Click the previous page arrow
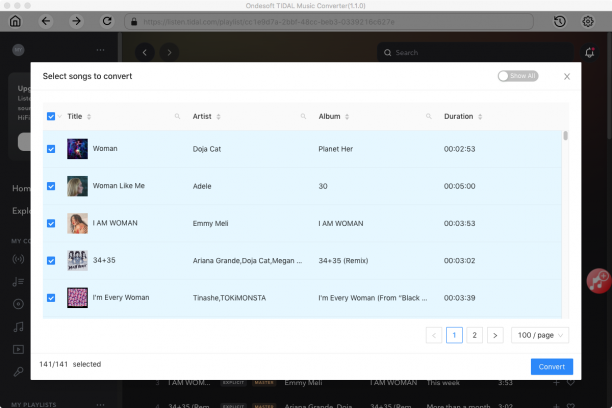Screen dimensions: 612x408 point(434,335)
